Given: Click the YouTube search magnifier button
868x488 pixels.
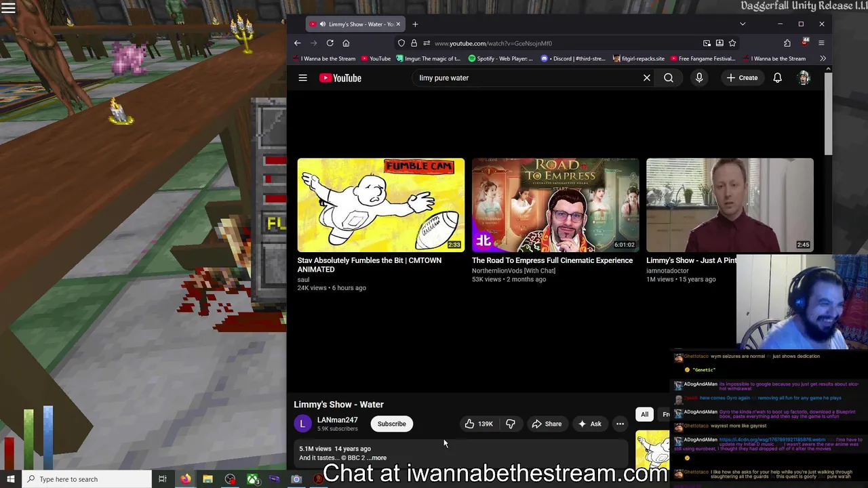Looking at the screenshot, I should [x=669, y=78].
